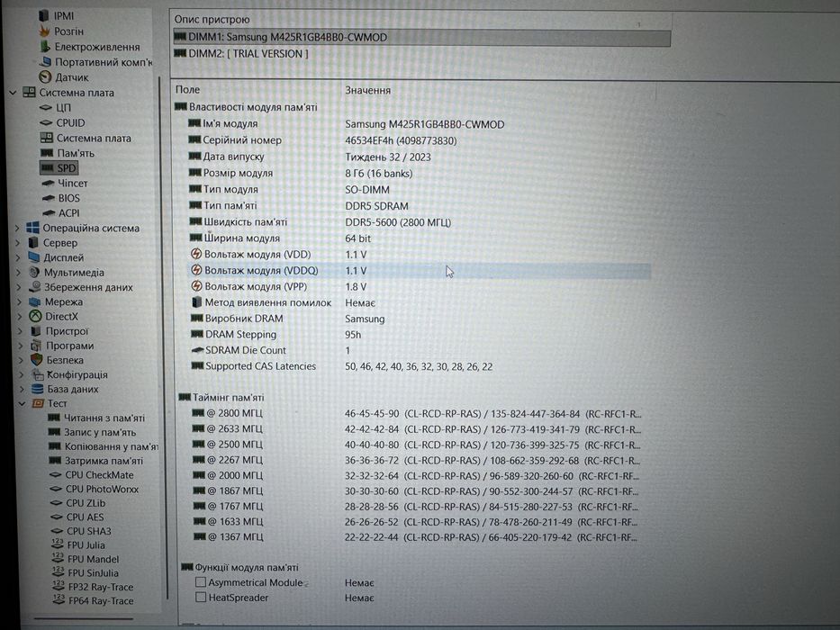The image size is (840, 630).
Task: Select the Вольтаж модуля (VDDQ) row
Action: (419, 271)
